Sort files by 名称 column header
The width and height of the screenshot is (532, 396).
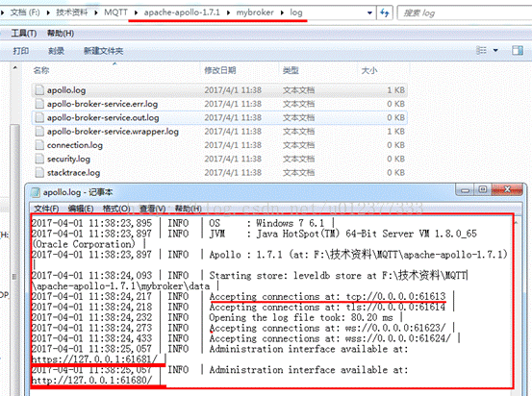pyautogui.click(x=41, y=70)
